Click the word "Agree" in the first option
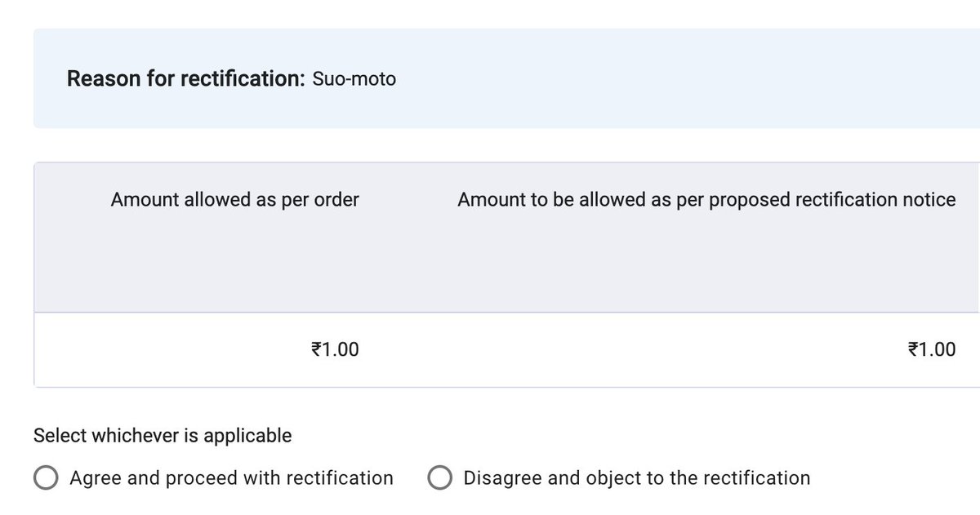Screen dimensions: 980x515 97,478
